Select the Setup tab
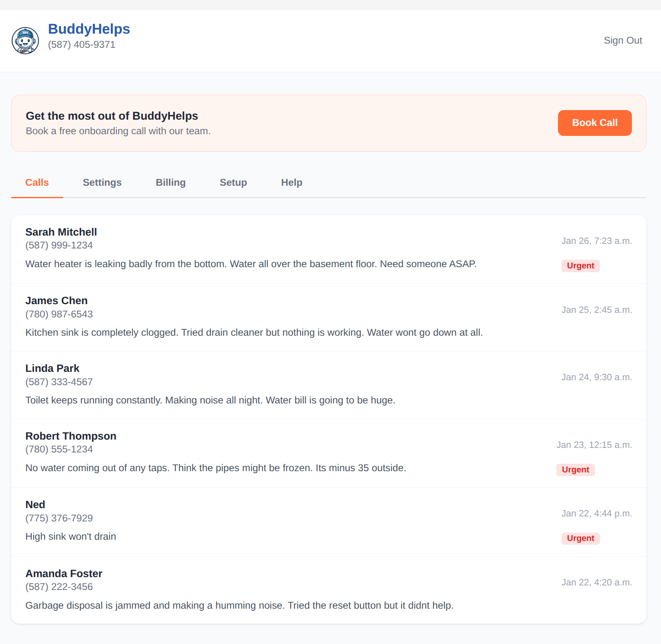This screenshot has height=644, width=661. coord(233,182)
